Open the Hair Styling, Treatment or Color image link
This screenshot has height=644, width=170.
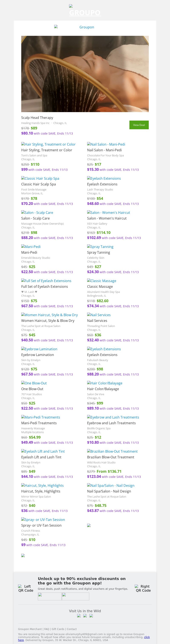click(x=48, y=144)
